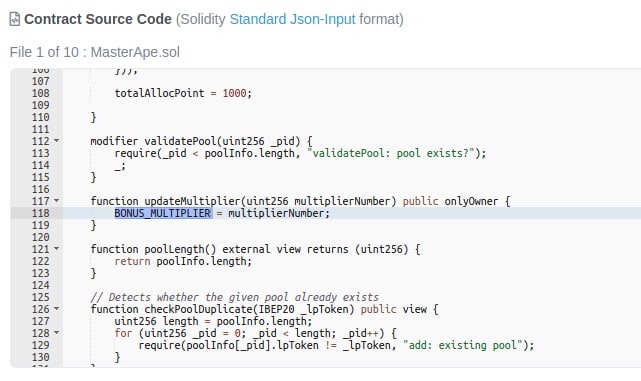
Task: Click 'File 1 of 10 : MasterApe.sol' label
Action: coord(95,52)
